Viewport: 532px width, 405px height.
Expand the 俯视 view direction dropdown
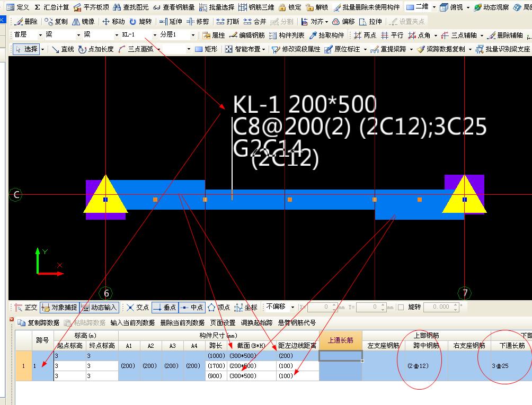click(x=468, y=7)
